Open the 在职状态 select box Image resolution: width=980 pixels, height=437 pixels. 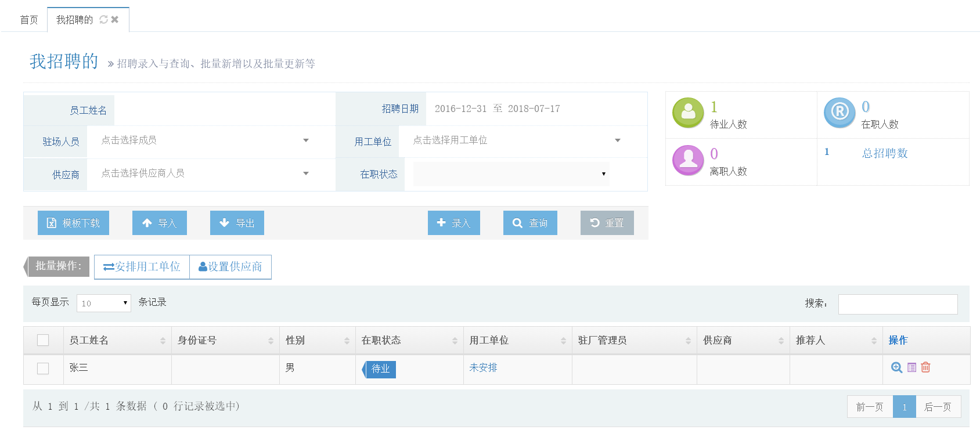pyautogui.click(x=511, y=174)
